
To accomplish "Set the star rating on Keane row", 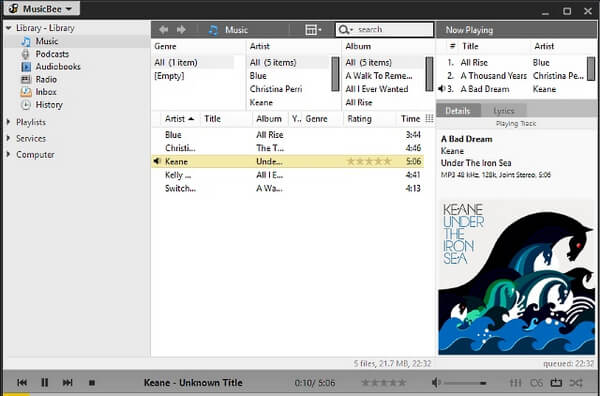I will 369,161.
